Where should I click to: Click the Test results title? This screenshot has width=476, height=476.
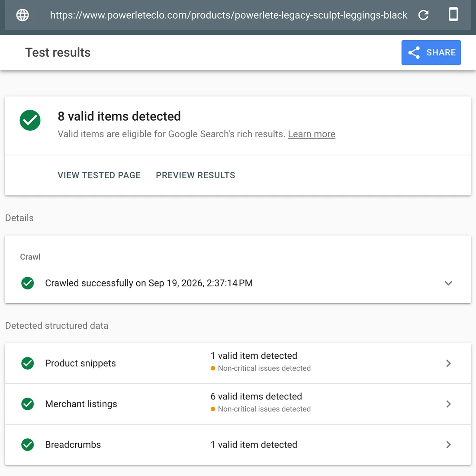58,52
